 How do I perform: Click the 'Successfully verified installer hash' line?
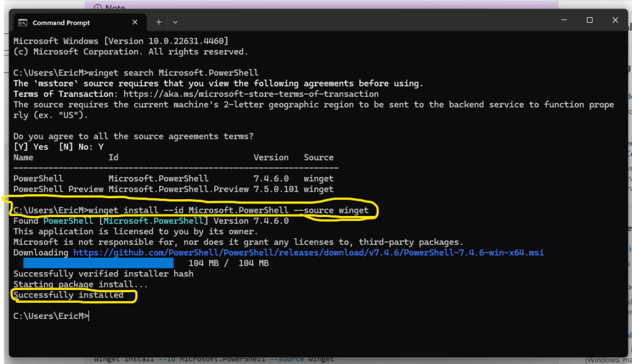point(103,274)
